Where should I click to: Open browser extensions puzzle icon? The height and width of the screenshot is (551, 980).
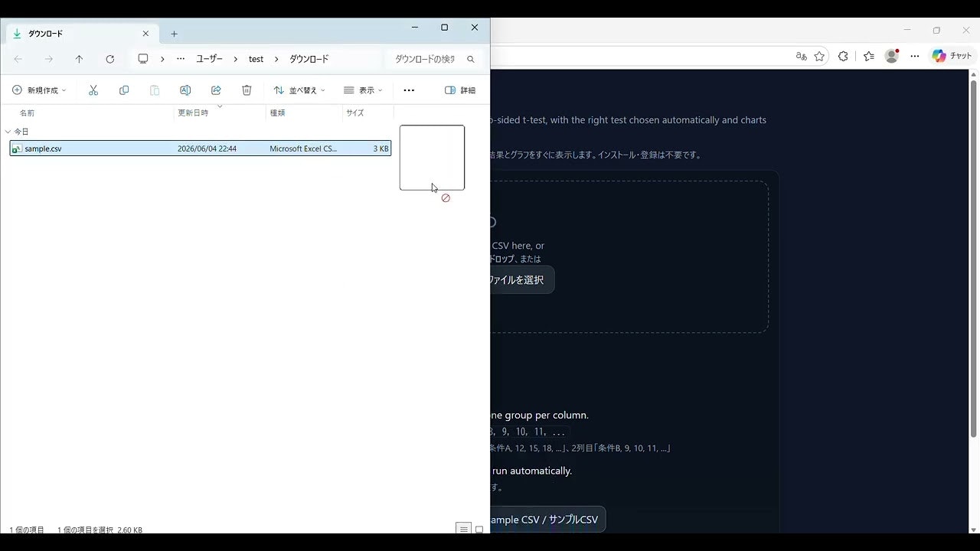tap(843, 56)
